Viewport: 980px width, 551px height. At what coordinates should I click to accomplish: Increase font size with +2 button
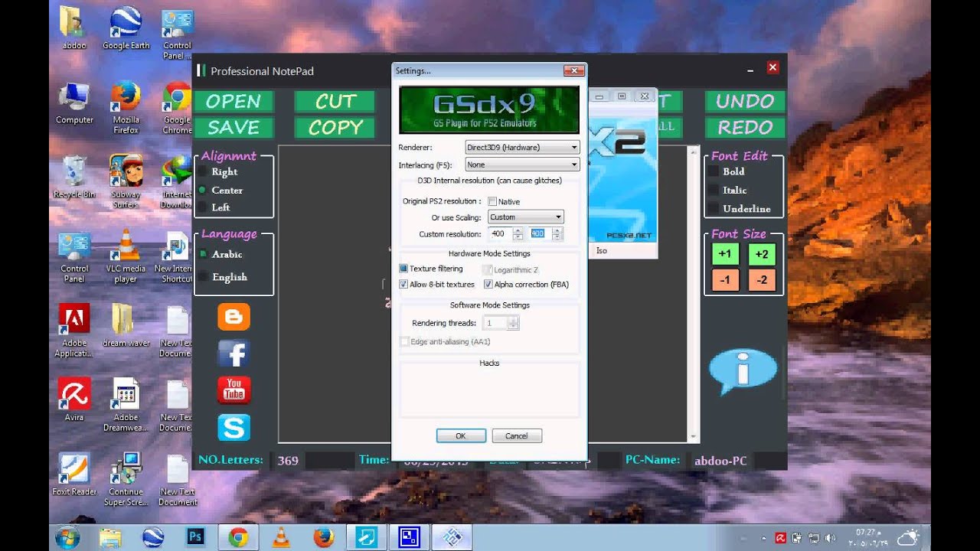762,254
